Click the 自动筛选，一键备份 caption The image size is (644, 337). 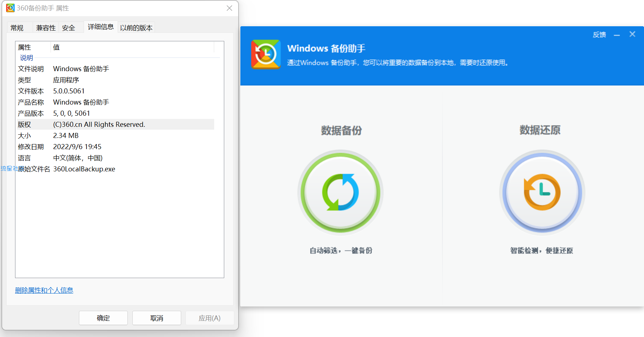pos(341,250)
